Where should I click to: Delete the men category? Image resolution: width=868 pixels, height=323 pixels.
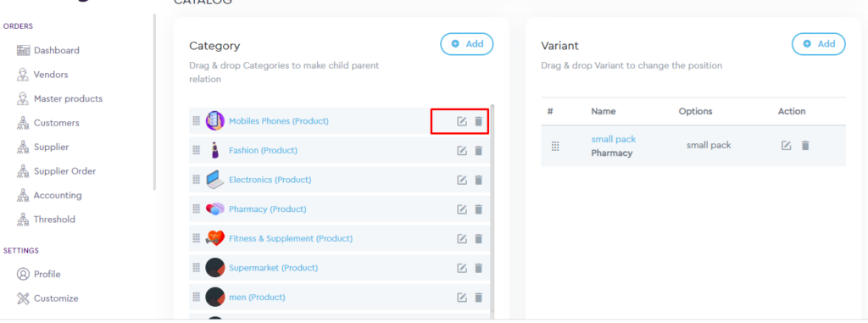479,298
